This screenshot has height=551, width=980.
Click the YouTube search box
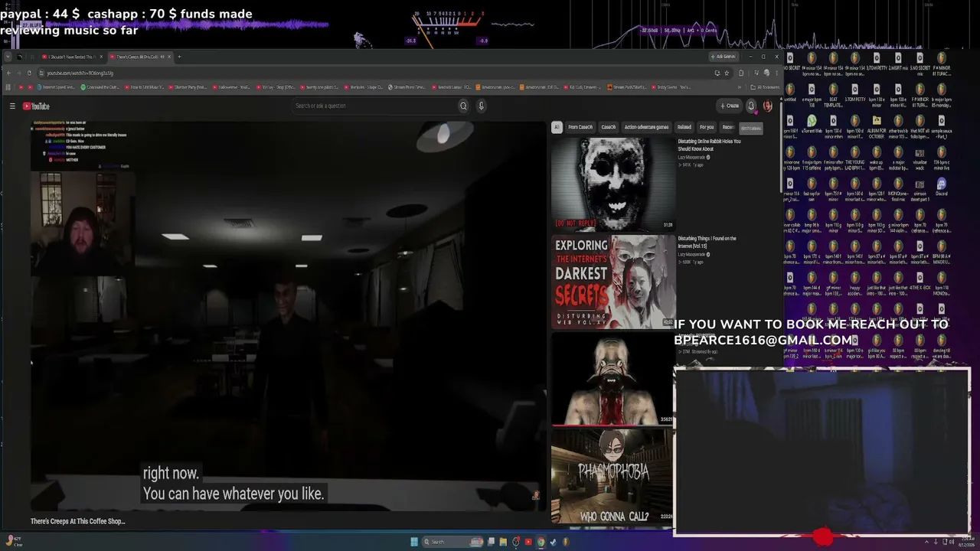coord(373,106)
